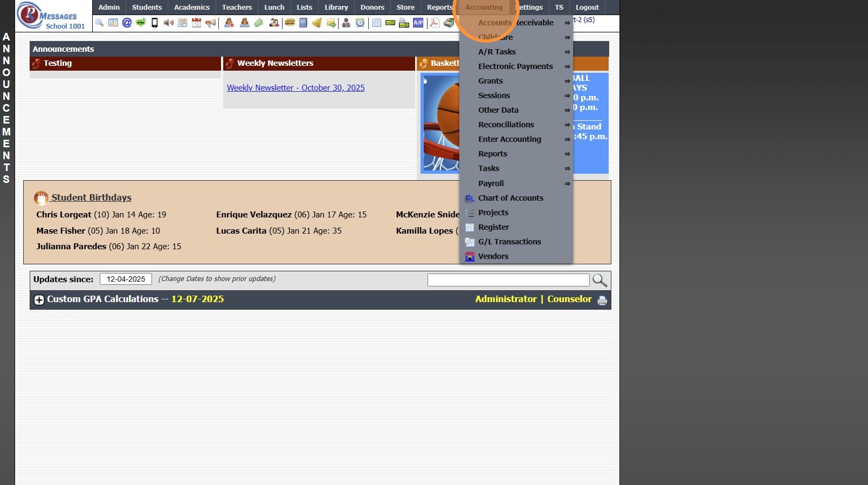The height and width of the screenshot is (485, 868).
Task: Expand the Other Data submenu arrow
Action: [567, 110]
